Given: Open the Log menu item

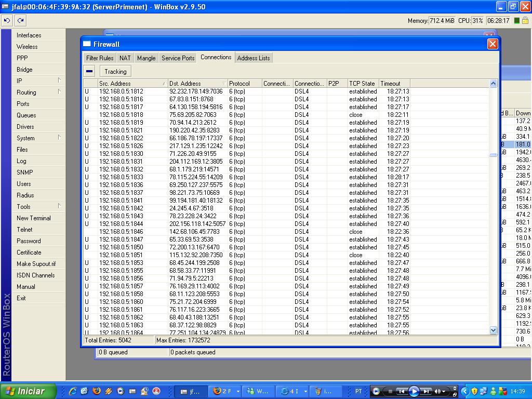Looking at the screenshot, I should (38, 161).
